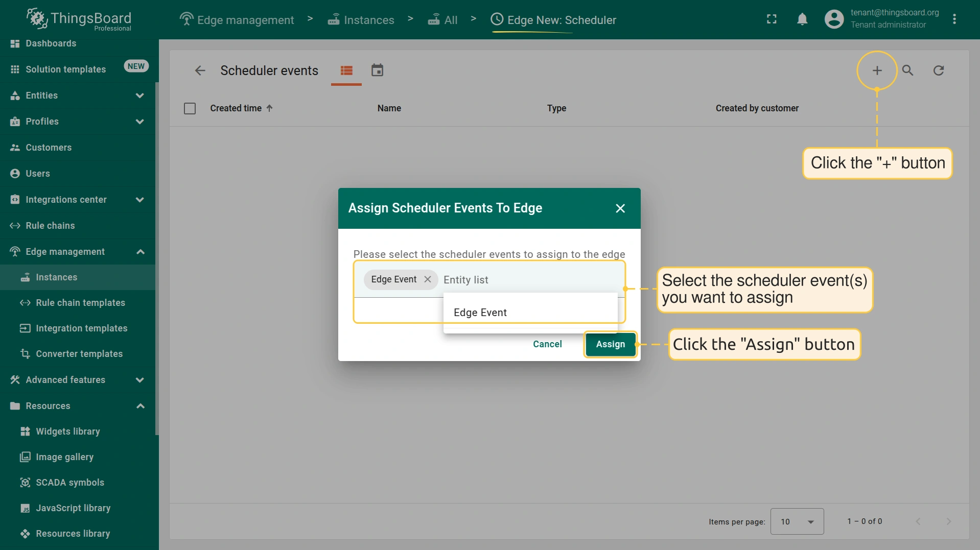Check the select-all checkbox in table header
980x550 pixels.
[190, 108]
